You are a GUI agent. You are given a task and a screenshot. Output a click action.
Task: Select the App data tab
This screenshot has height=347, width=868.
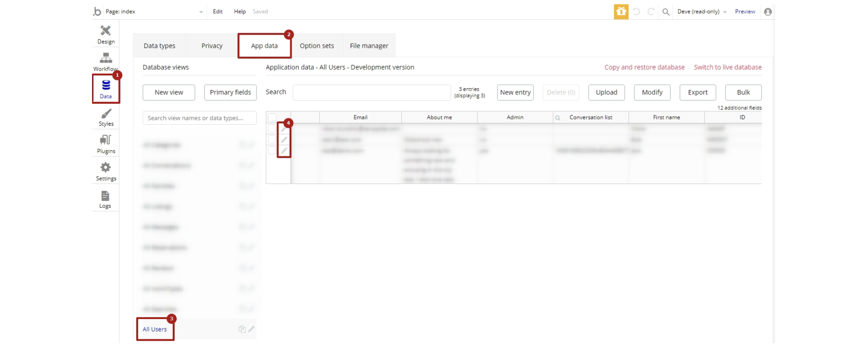265,46
